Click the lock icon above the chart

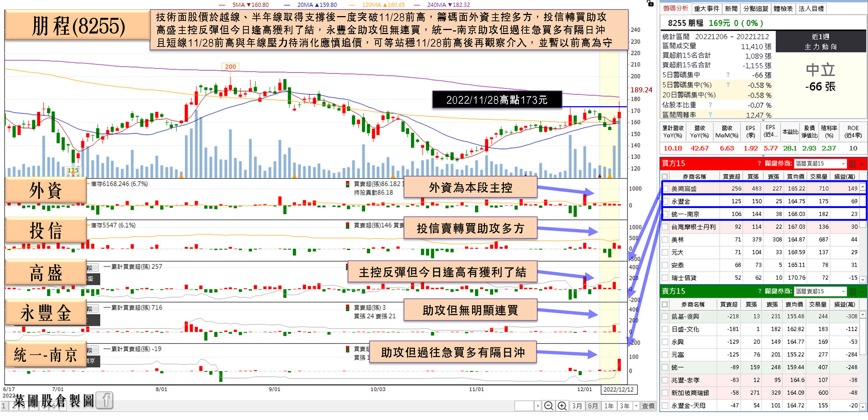click(x=650, y=3)
